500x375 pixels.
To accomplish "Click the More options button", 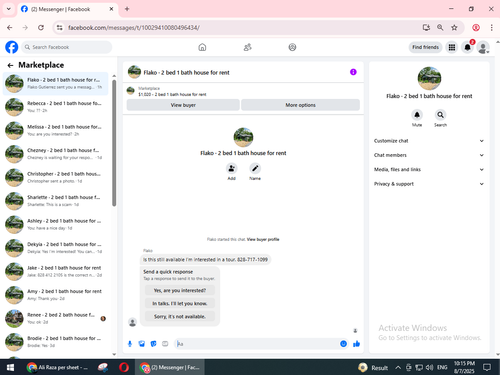I will (300, 105).
